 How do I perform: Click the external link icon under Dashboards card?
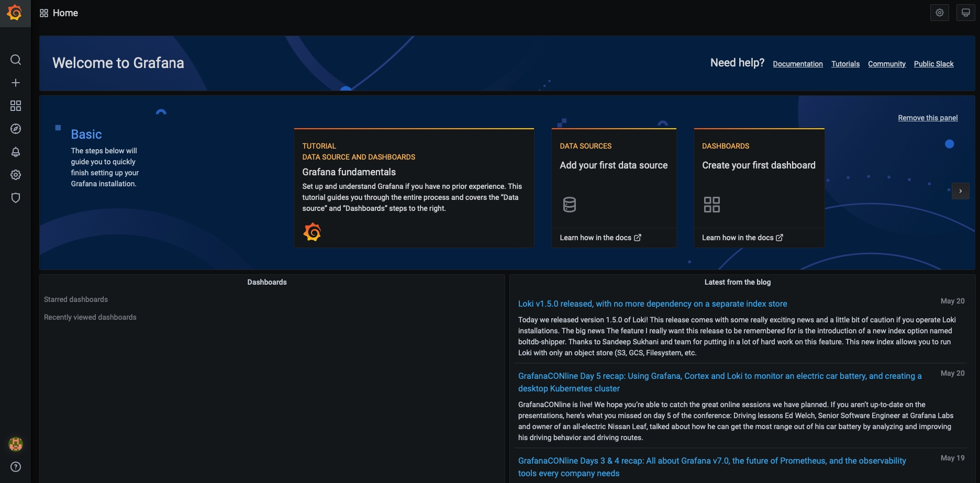(x=779, y=238)
